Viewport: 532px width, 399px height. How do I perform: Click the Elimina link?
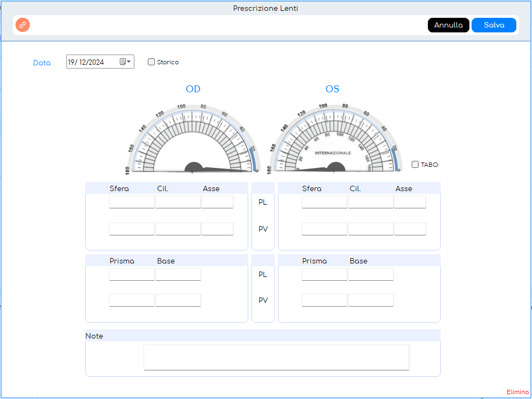coord(517,392)
